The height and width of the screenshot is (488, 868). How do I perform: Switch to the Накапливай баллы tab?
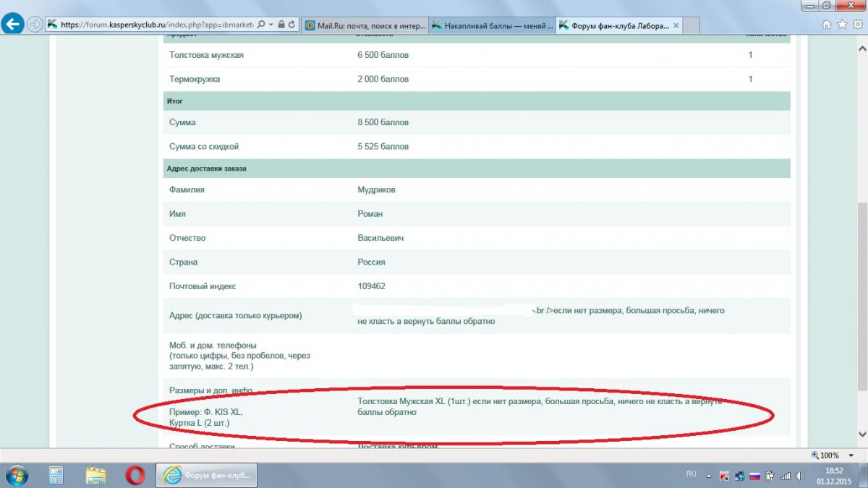(493, 25)
